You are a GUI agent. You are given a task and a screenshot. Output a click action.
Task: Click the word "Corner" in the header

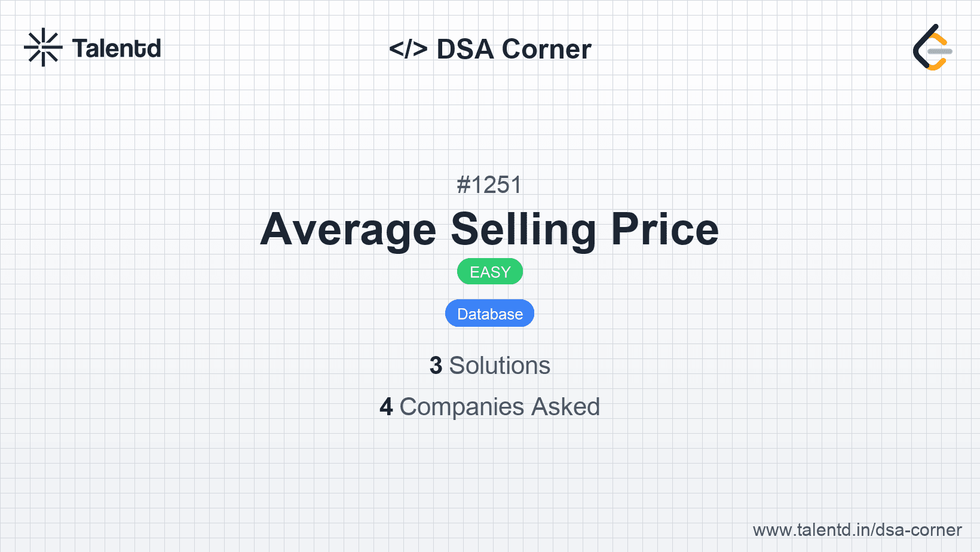coord(547,49)
